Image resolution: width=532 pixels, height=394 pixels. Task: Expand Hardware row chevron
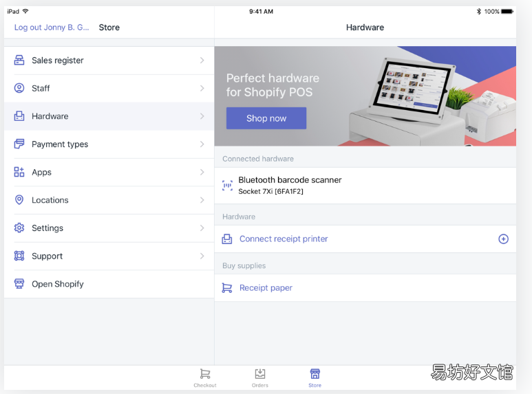tap(202, 116)
